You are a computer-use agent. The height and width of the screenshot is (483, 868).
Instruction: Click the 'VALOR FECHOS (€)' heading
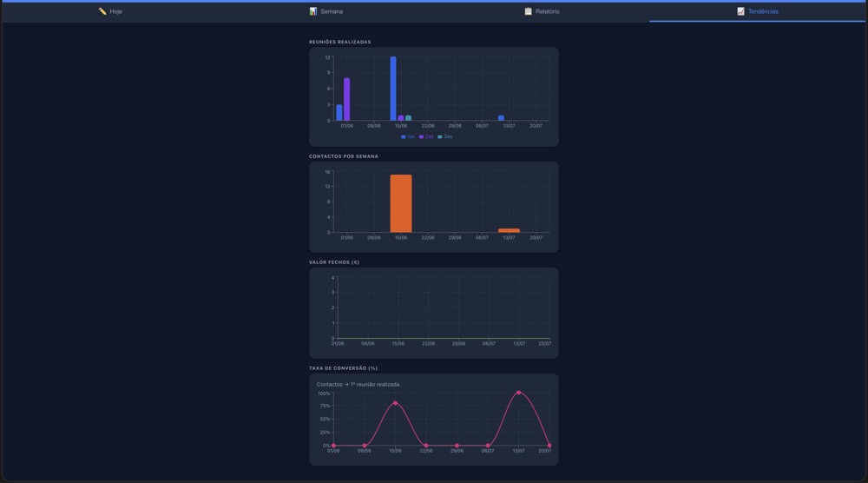[334, 262]
